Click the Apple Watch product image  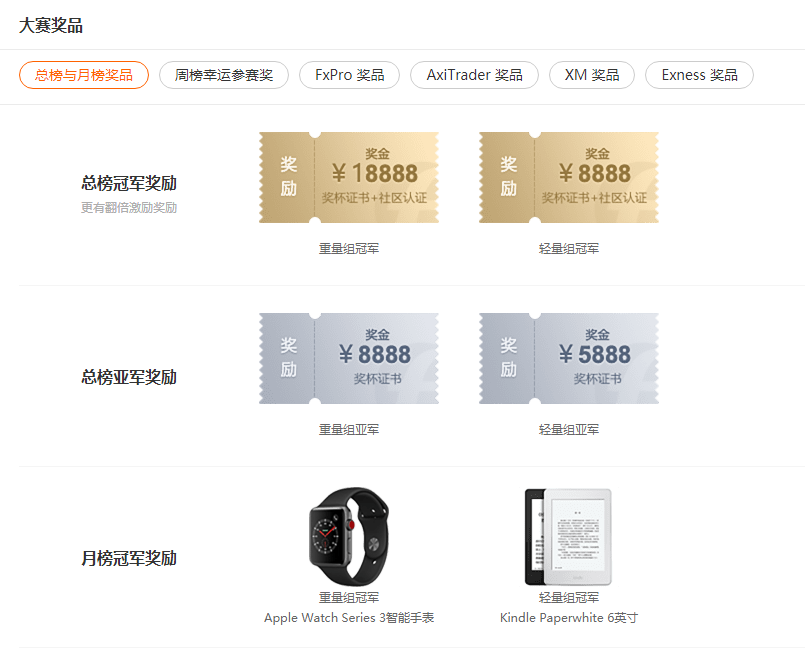point(349,536)
